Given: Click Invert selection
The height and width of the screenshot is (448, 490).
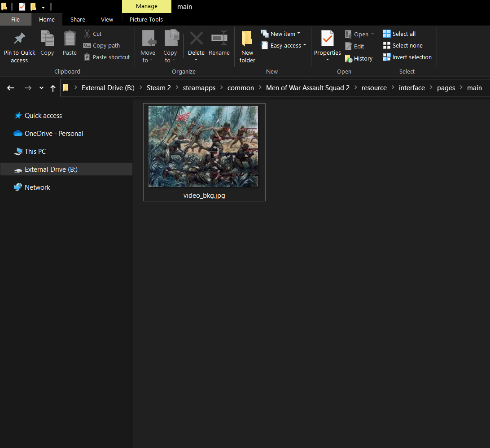Looking at the screenshot, I should (407, 57).
